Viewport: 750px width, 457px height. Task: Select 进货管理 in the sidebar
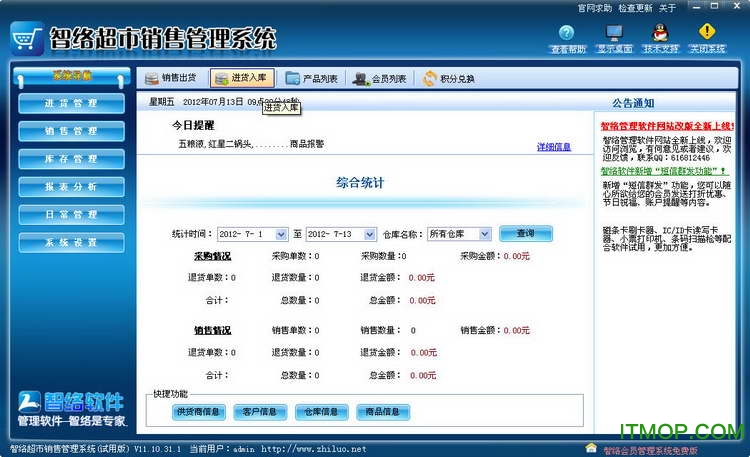(71, 103)
